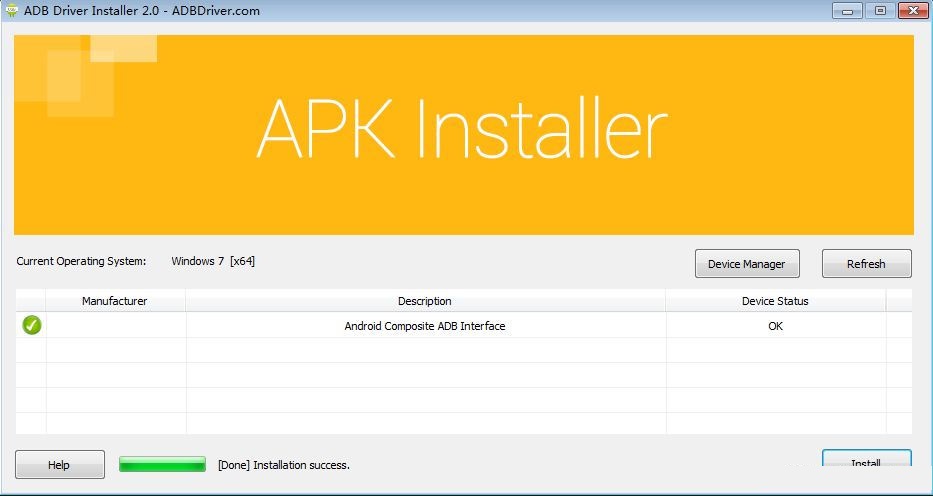
Task: Click the Device Status column header
Action: (775, 301)
